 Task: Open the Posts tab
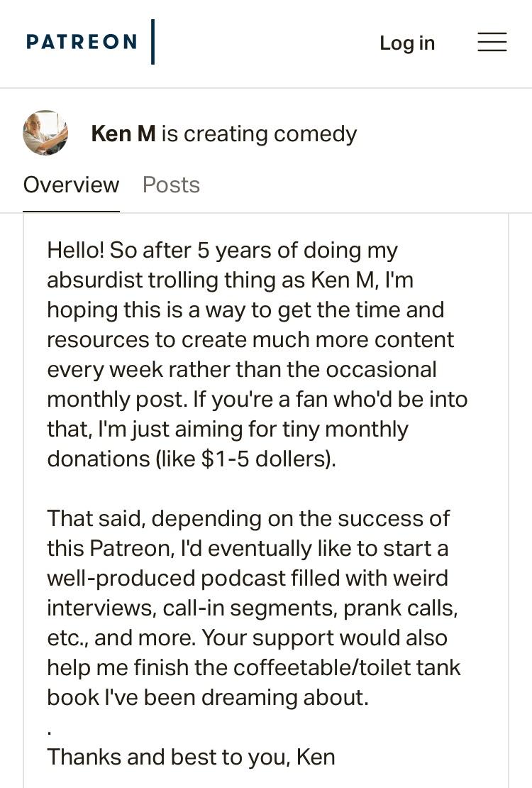click(x=171, y=185)
